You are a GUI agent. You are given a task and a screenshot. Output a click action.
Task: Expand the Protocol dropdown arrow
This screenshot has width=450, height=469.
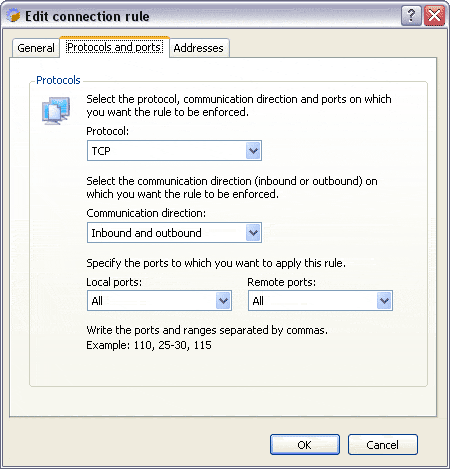pyautogui.click(x=253, y=151)
